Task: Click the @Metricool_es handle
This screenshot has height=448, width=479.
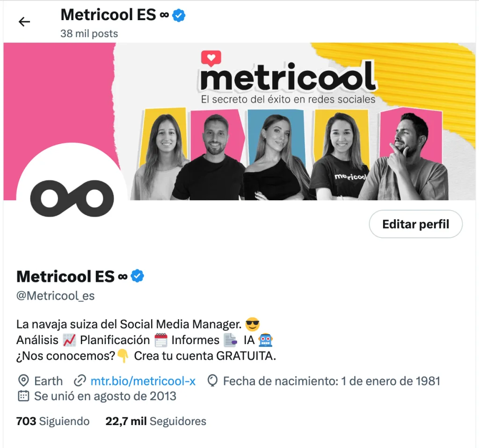Action: point(56,296)
